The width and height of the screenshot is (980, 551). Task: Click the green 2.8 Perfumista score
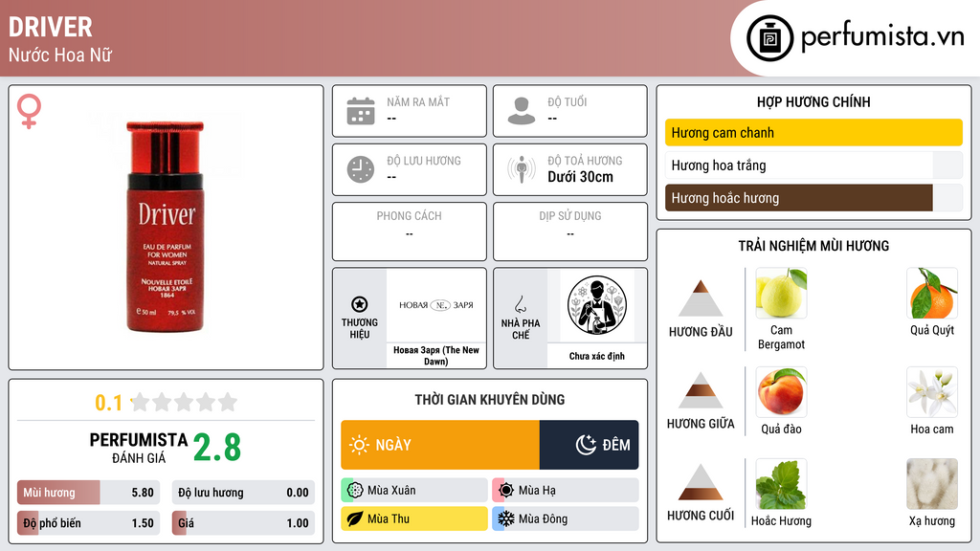(217, 448)
